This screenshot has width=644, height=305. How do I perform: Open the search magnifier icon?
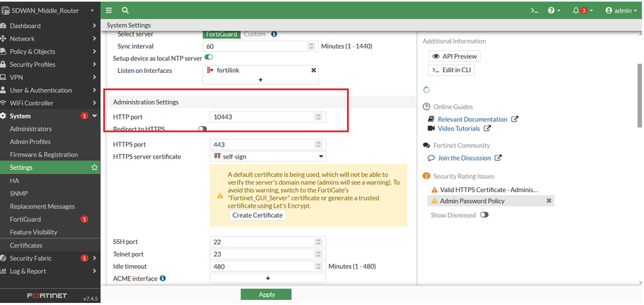[125, 11]
